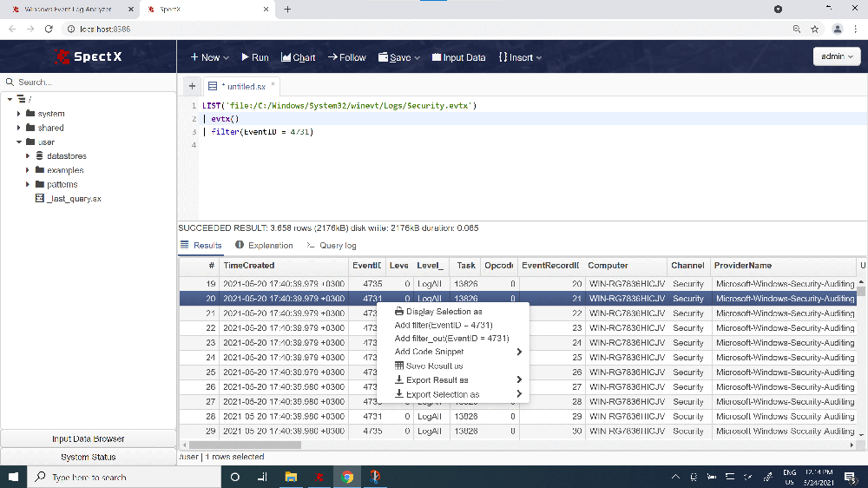Select result row number 19
Viewport: 868px width, 488px height.
517,284
